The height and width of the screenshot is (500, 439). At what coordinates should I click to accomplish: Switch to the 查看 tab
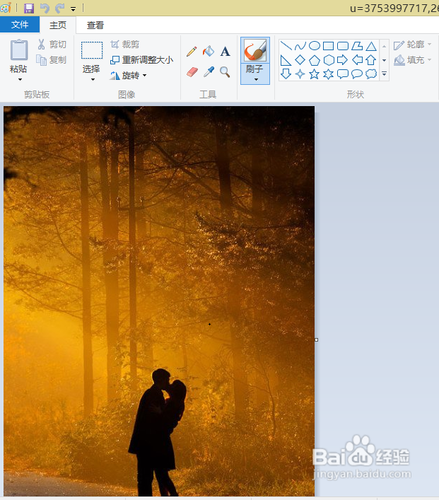[x=95, y=25]
